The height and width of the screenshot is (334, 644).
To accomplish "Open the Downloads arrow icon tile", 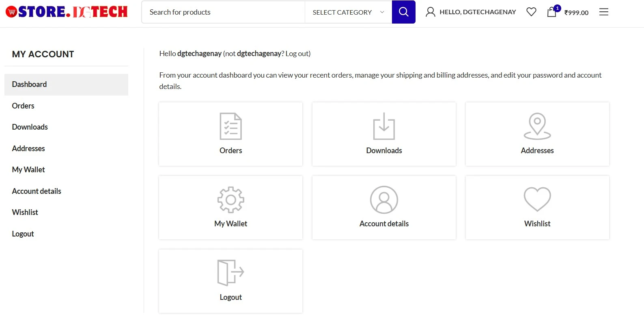I will pos(384,126).
